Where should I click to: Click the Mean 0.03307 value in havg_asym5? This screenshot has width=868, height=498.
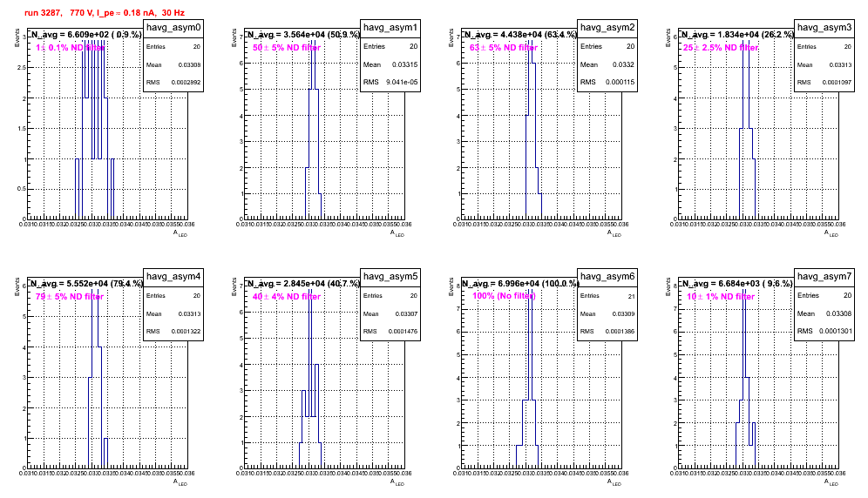(406, 313)
